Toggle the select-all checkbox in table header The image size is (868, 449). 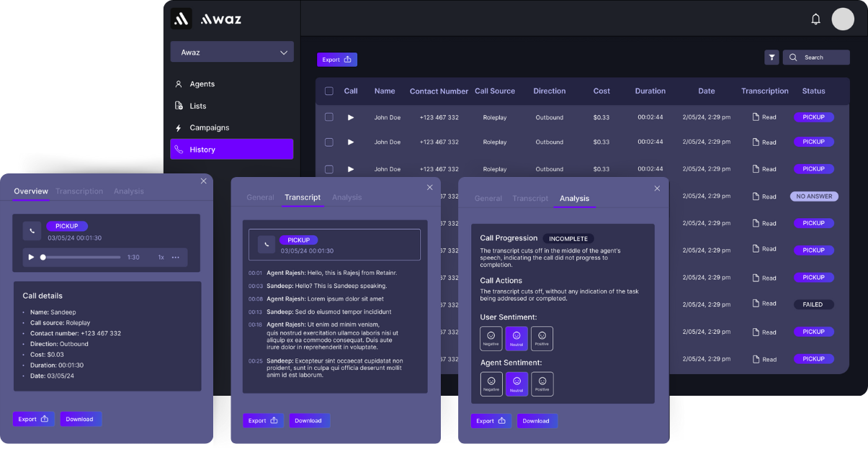pos(329,91)
